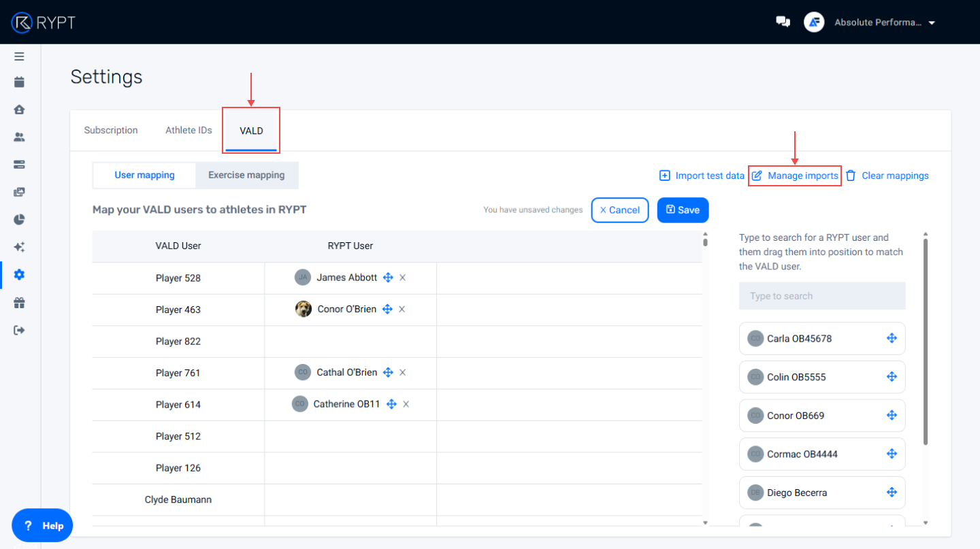Remove the Conor O'Brien mapping
Viewport: 980px width, 549px height.
[402, 309]
